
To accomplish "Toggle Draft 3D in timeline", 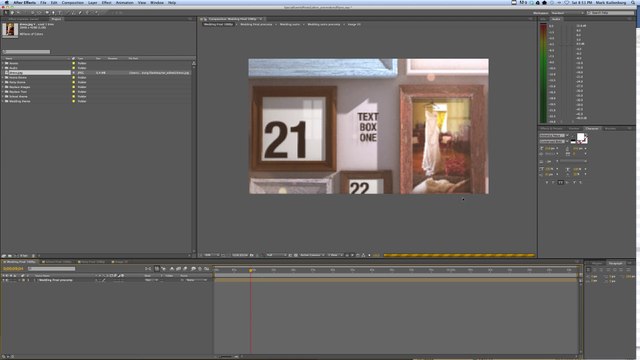I will click(x=164, y=269).
